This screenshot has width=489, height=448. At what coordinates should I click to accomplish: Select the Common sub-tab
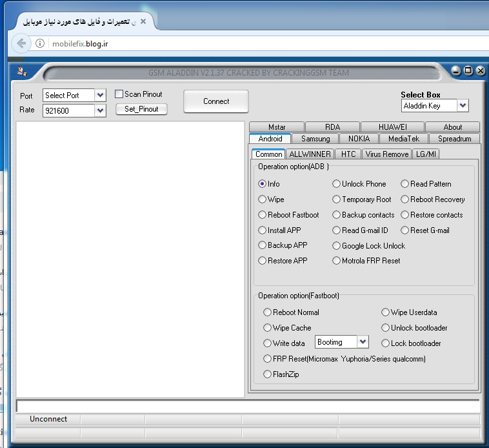pyautogui.click(x=268, y=154)
